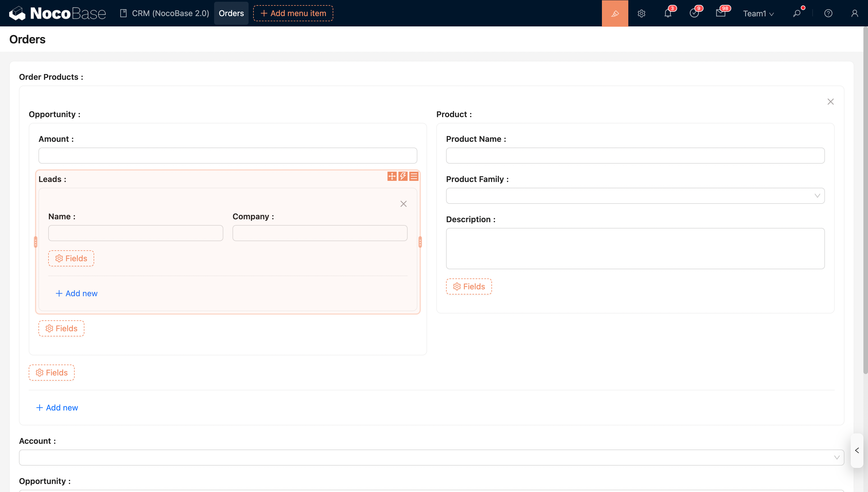Toggle UI editor highlighter mode
This screenshot has width=868, height=492.
615,13
